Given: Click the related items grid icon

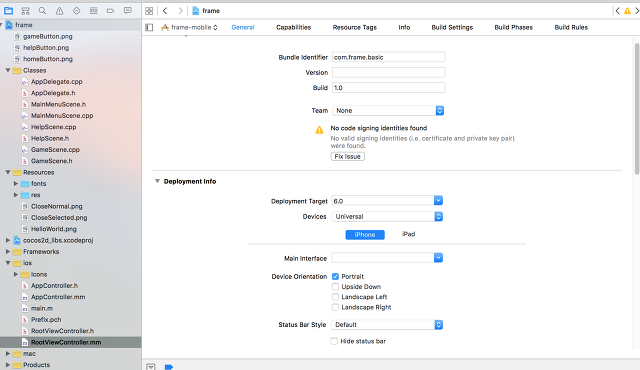Looking at the screenshot, I should pyautogui.click(x=149, y=11).
